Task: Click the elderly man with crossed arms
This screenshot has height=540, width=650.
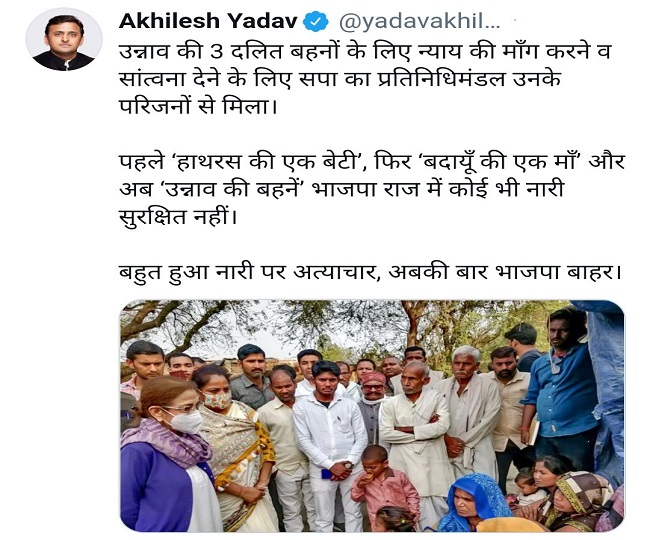Action: tap(416, 431)
